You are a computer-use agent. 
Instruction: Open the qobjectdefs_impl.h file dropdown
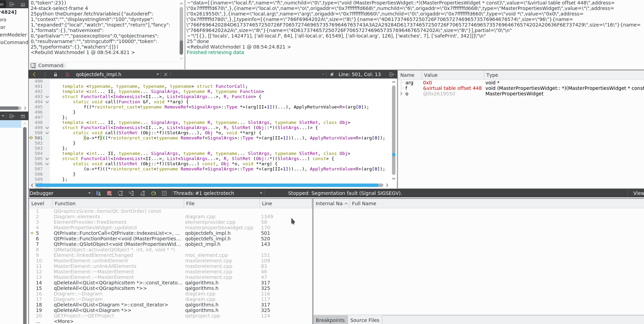click(x=158, y=74)
